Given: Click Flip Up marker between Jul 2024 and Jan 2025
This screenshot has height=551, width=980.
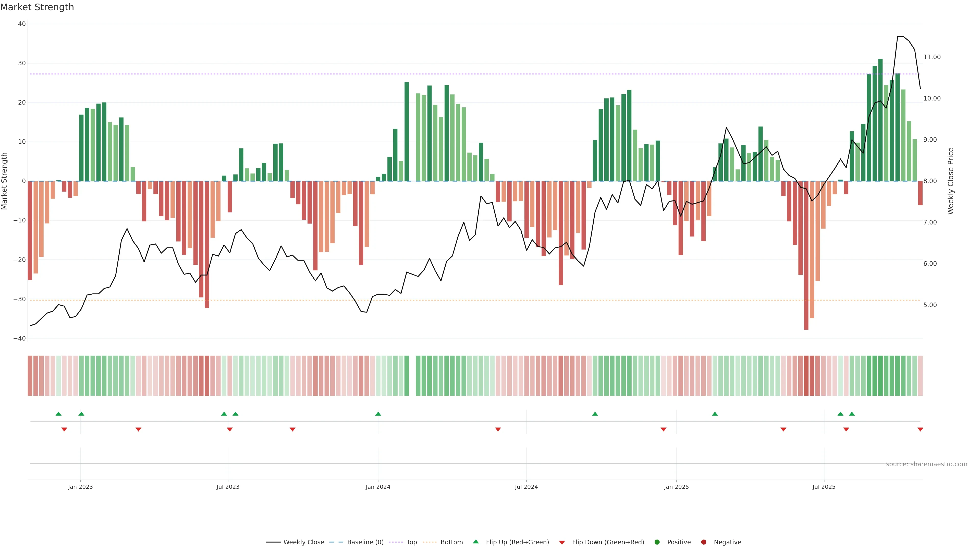Looking at the screenshot, I should tap(595, 414).
